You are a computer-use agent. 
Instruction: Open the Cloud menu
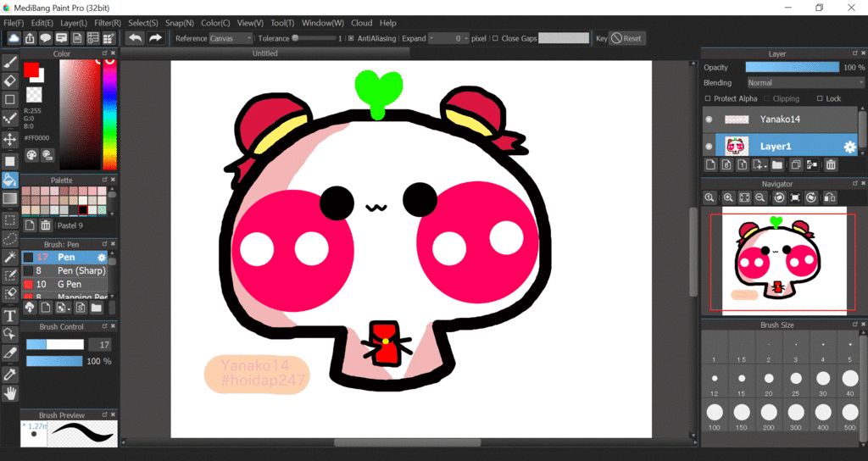361,23
